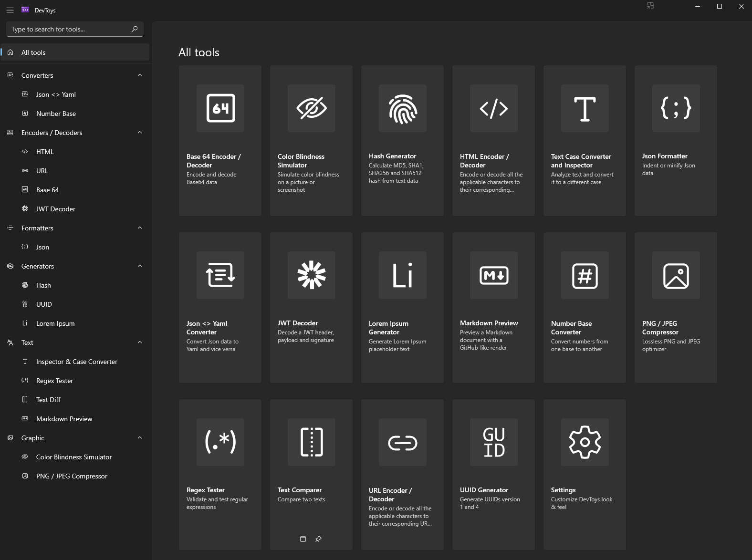
Task: Open JWT Decoder sidebar entry
Action: point(75,209)
